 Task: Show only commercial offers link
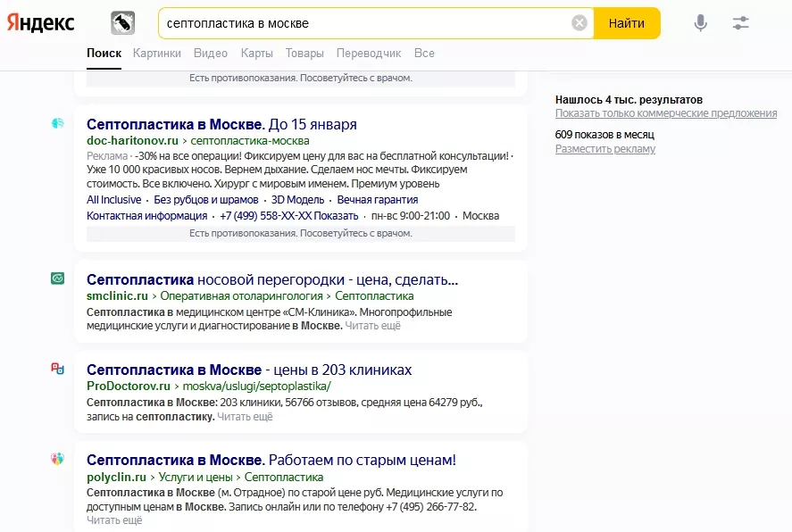665,113
